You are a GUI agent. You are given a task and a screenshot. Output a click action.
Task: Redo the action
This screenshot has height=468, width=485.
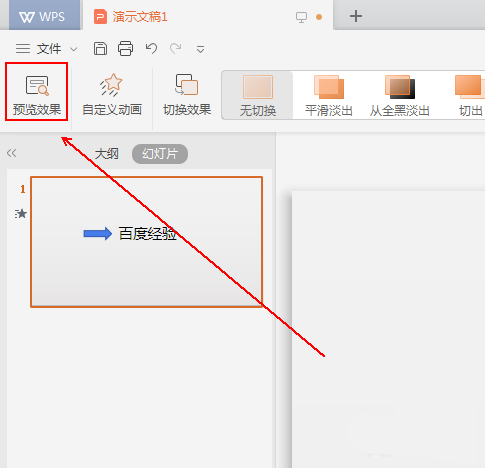[175, 49]
